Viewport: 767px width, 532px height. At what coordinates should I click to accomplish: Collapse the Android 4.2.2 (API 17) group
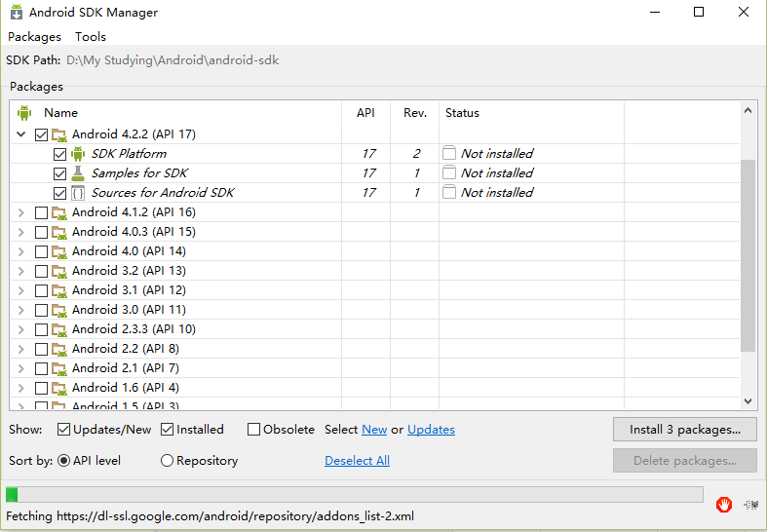click(21, 134)
